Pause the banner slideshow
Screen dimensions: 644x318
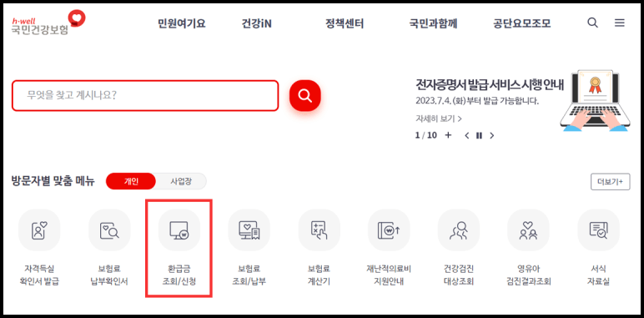(479, 135)
